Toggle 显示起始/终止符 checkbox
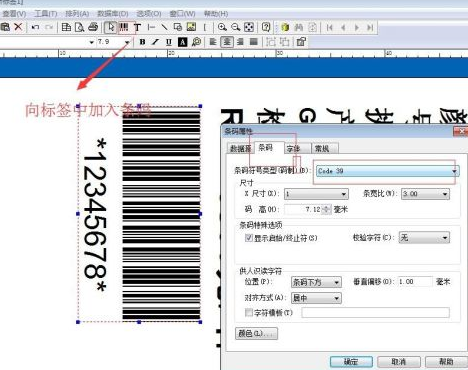The image size is (468, 370). (248, 238)
